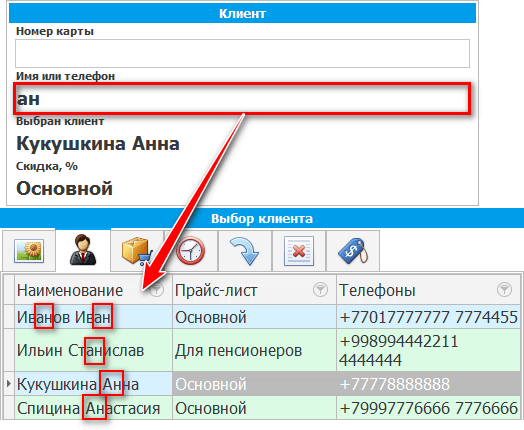The height and width of the screenshot is (430, 524).
Task: Click Основной cell in Иванов Иван row
Action: point(254,317)
